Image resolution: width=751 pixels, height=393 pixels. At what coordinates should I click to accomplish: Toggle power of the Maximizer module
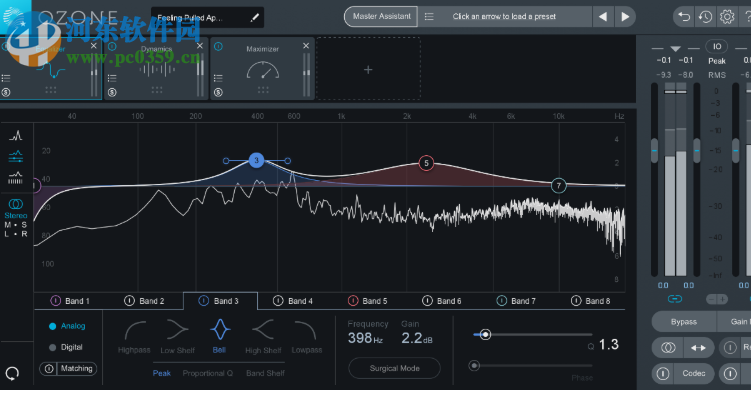(x=218, y=46)
